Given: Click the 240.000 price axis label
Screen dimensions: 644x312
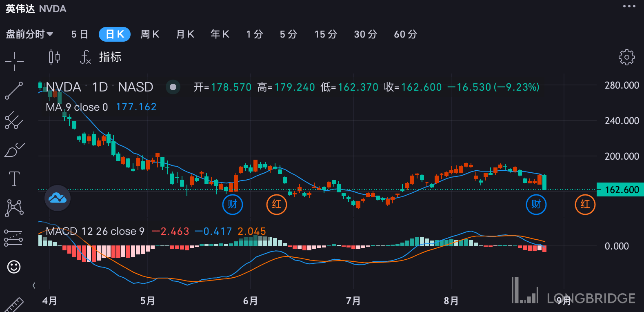Looking at the screenshot, I should click(x=622, y=121).
